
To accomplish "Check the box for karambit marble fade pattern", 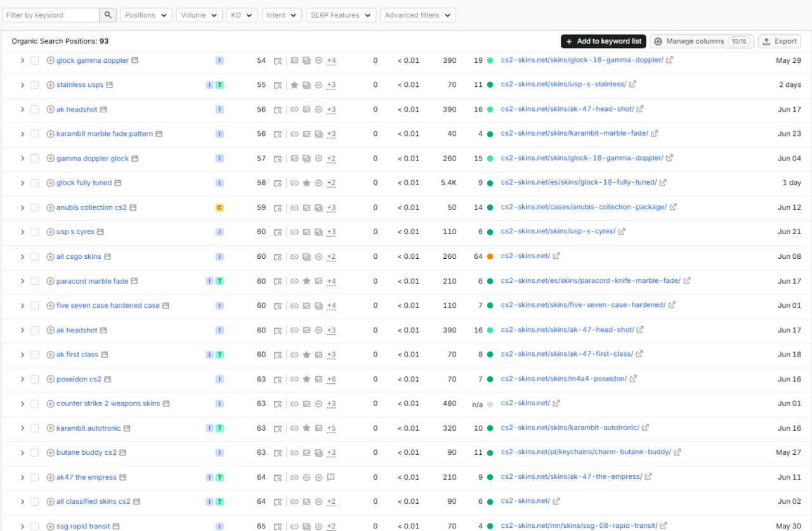I will click(35, 134).
